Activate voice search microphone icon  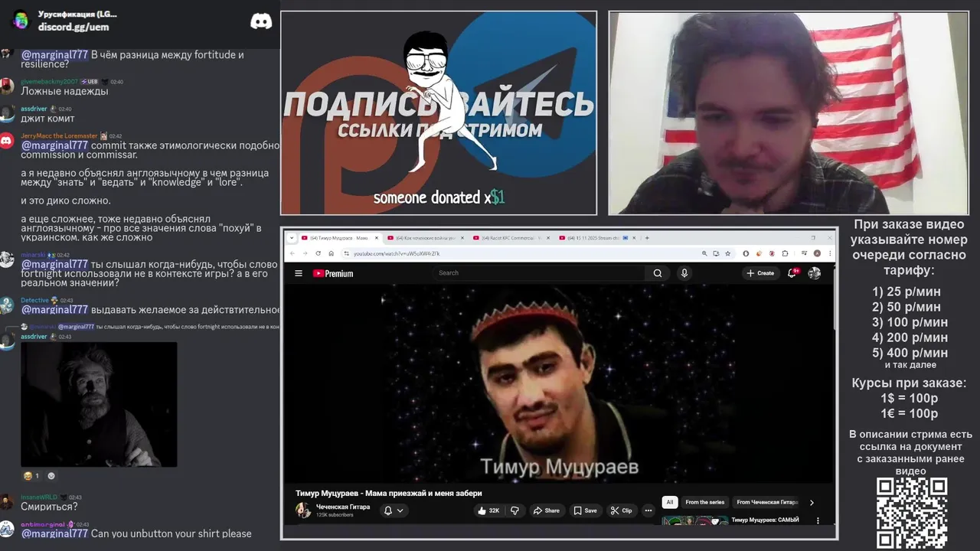tap(684, 273)
